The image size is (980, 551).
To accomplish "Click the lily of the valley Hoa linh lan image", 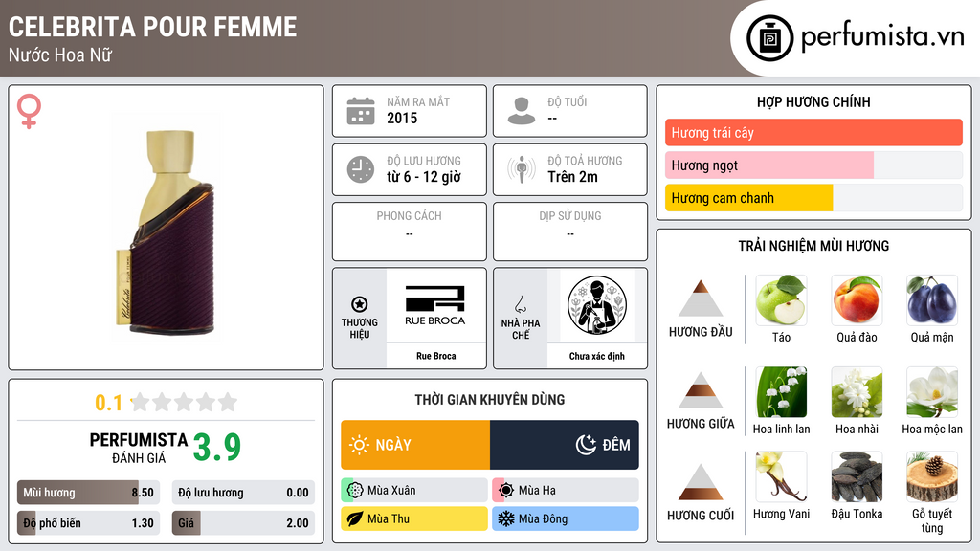I will (781, 392).
